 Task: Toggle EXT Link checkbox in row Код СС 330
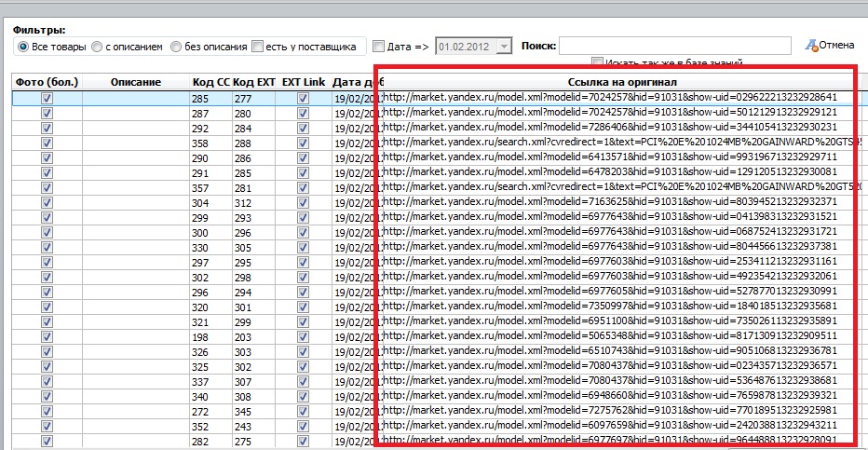[x=303, y=248]
